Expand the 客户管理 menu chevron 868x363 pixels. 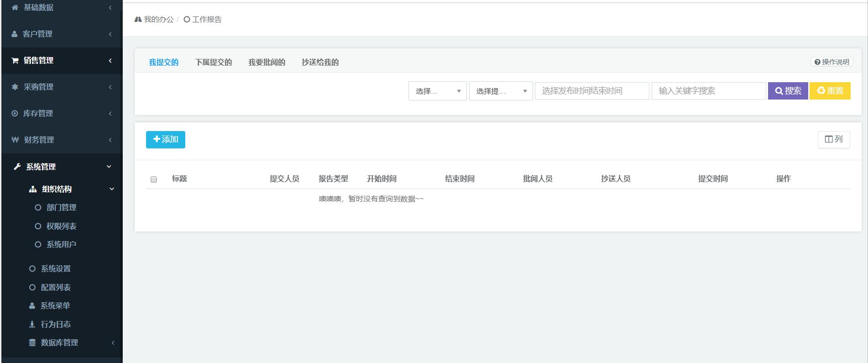[x=110, y=34]
